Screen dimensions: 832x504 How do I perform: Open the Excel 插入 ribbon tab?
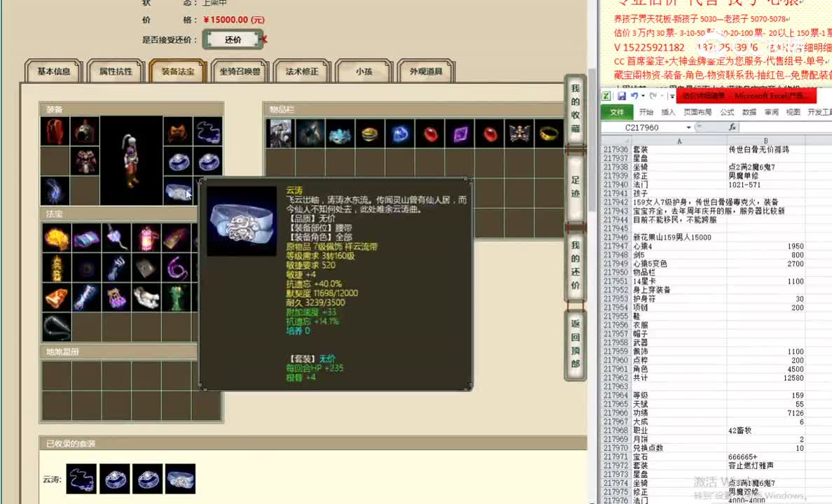tap(669, 112)
